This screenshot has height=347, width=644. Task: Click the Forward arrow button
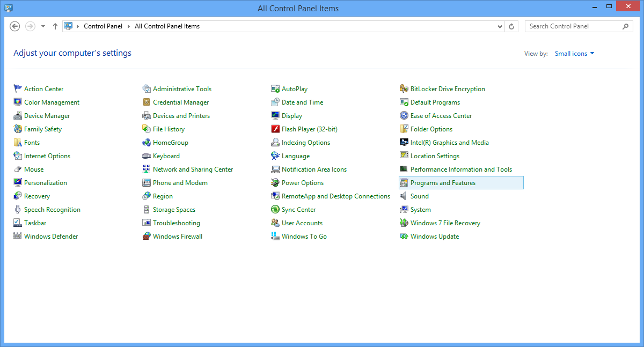(30, 26)
